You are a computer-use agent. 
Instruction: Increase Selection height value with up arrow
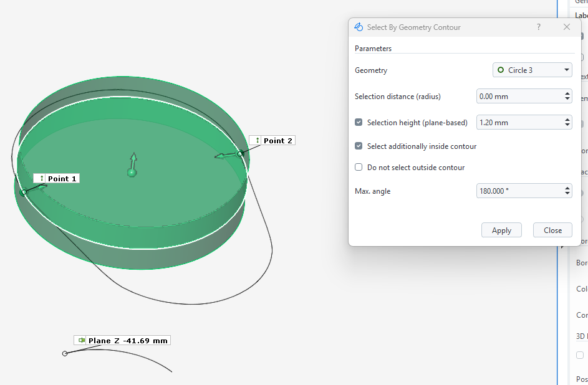tap(567, 120)
